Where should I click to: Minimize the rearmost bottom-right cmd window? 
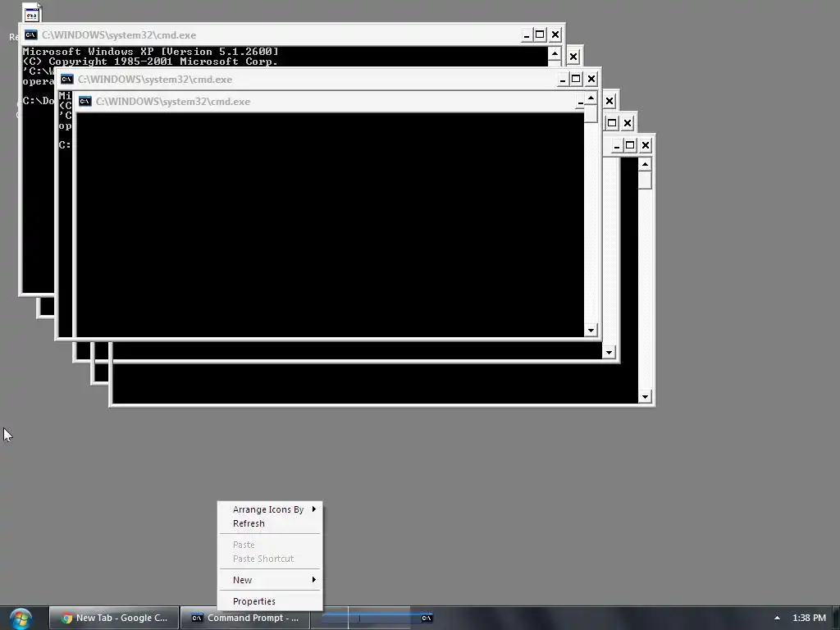pos(617,145)
